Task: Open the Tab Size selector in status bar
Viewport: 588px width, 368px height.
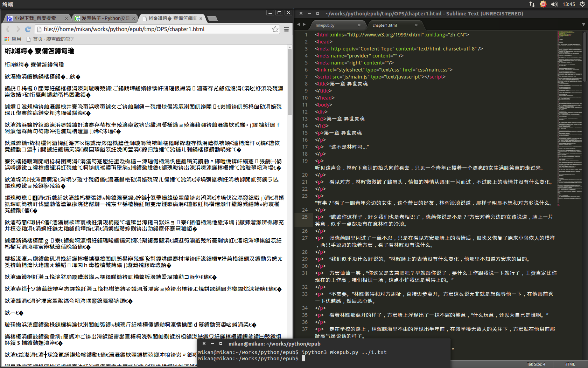Action: (536, 364)
